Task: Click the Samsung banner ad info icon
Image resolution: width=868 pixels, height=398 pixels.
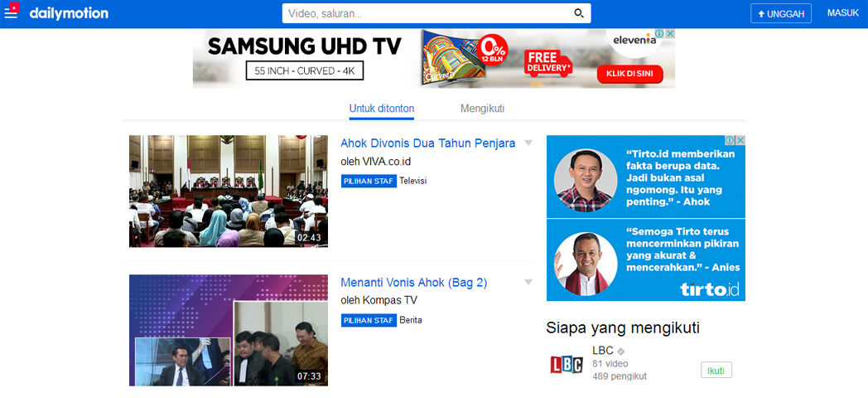Action: point(660,34)
